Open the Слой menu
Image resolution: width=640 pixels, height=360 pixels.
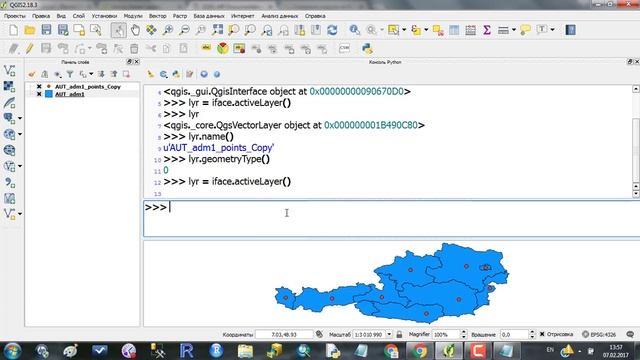click(79, 16)
